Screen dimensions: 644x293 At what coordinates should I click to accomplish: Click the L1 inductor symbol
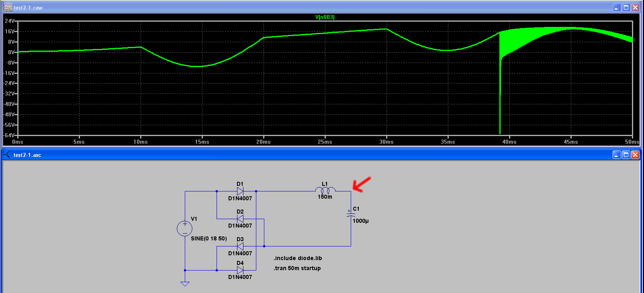325,190
